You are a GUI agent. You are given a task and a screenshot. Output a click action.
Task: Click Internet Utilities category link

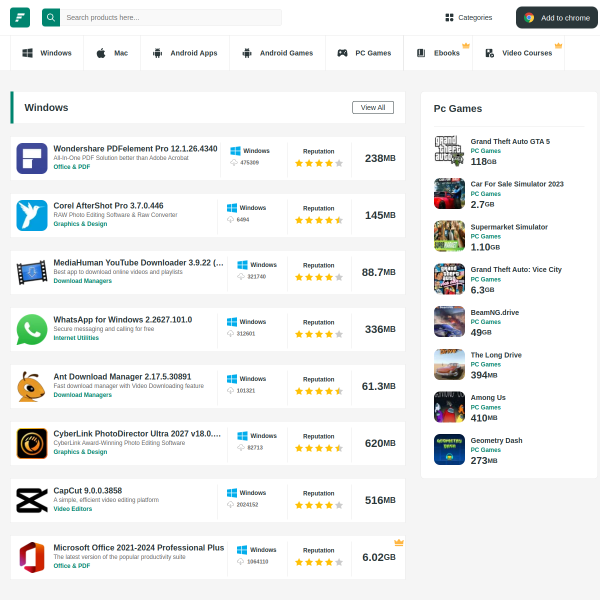point(76,338)
